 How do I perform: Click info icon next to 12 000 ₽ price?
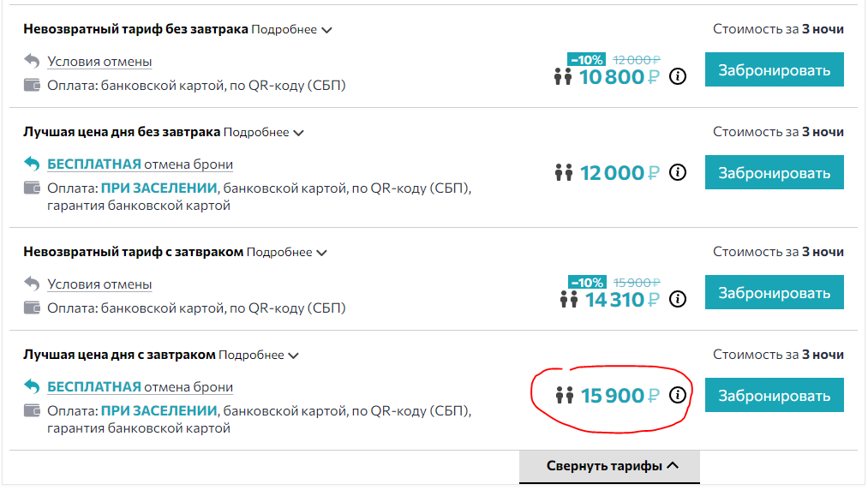click(678, 172)
